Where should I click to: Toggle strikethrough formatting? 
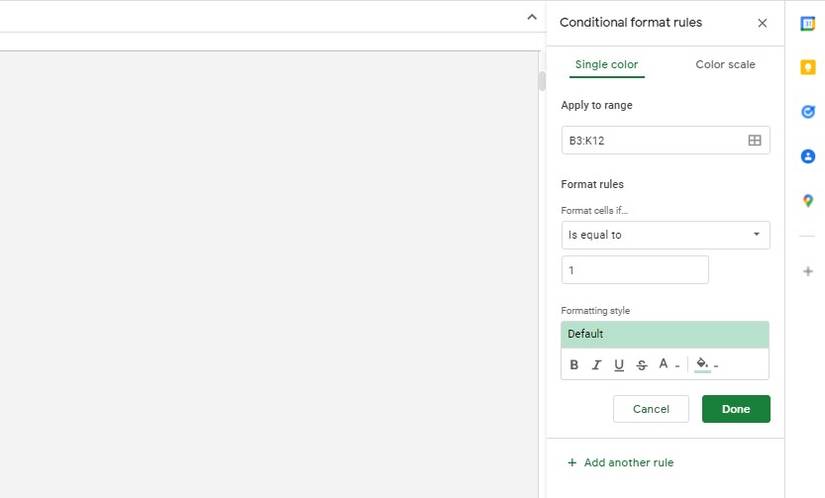[641, 364]
